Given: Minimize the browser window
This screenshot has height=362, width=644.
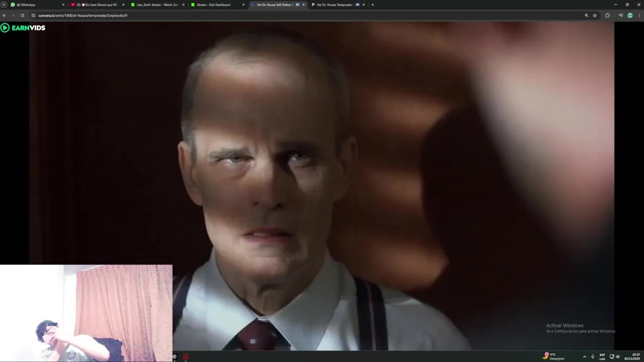Looking at the screenshot, I should click(615, 5).
